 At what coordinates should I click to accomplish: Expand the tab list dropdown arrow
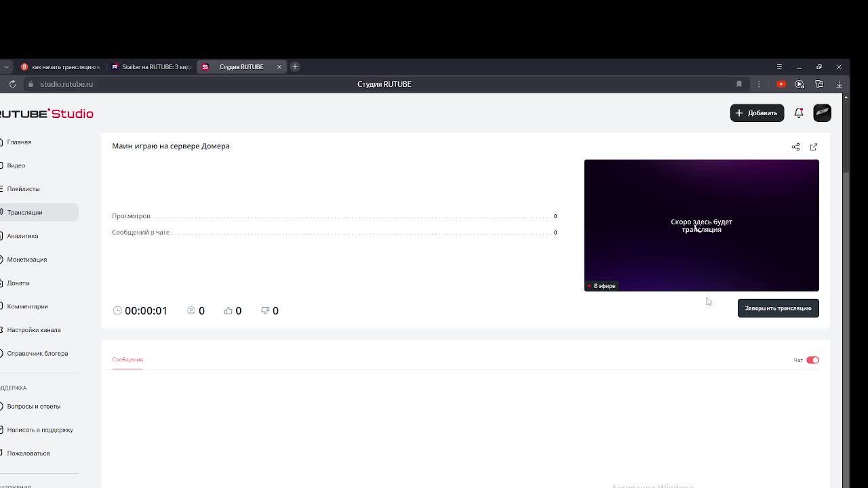5,66
